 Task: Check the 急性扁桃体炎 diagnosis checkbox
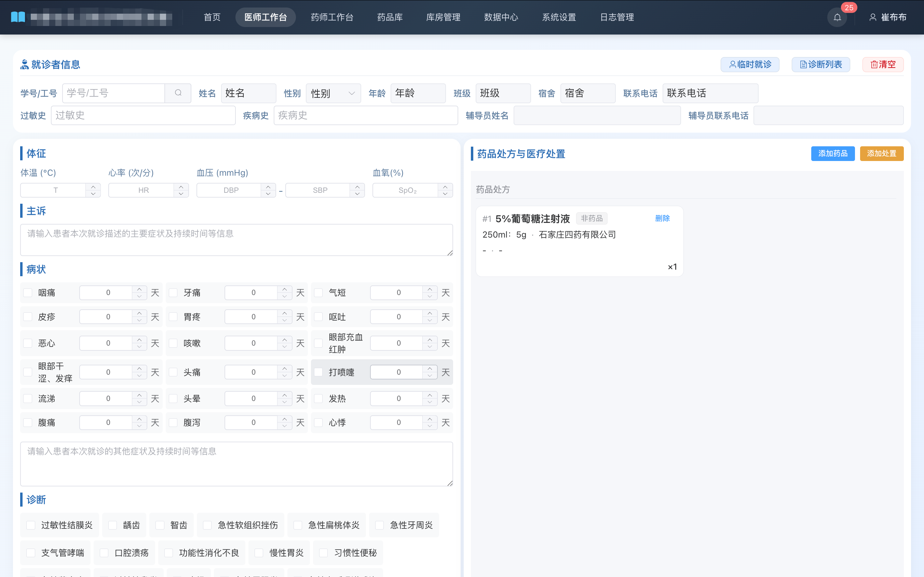pyautogui.click(x=298, y=525)
